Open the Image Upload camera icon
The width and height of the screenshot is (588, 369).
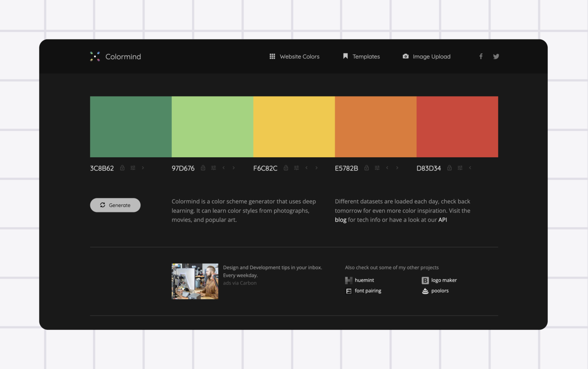coord(405,56)
